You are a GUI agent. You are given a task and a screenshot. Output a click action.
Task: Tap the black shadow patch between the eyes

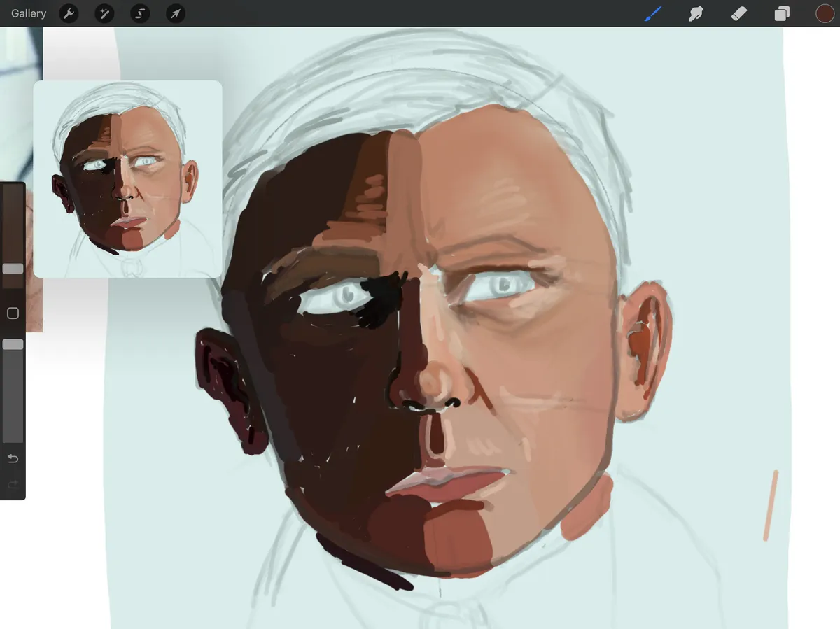pyautogui.click(x=379, y=299)
